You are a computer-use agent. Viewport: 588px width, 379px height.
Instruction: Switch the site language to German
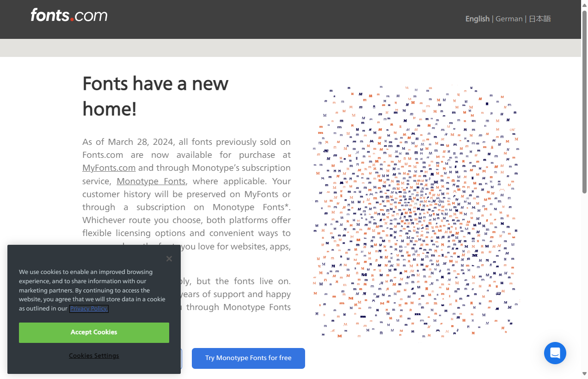pyautogui.click(x=509, y=19)
